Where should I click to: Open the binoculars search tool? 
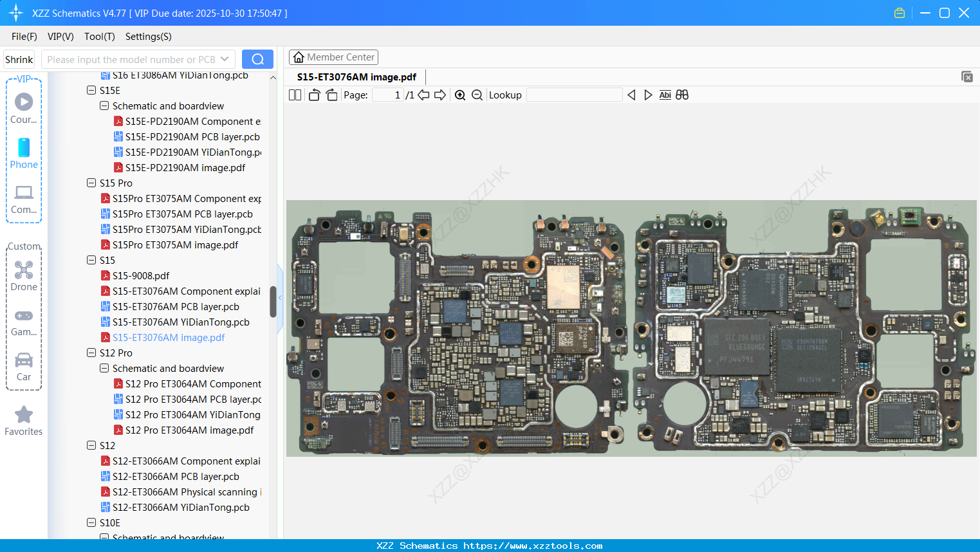682,95
